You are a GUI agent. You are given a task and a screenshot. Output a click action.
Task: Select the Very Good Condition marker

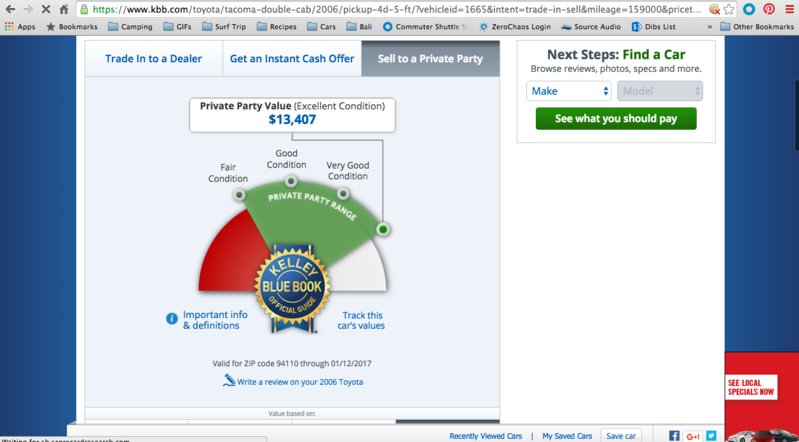(343, 193)
